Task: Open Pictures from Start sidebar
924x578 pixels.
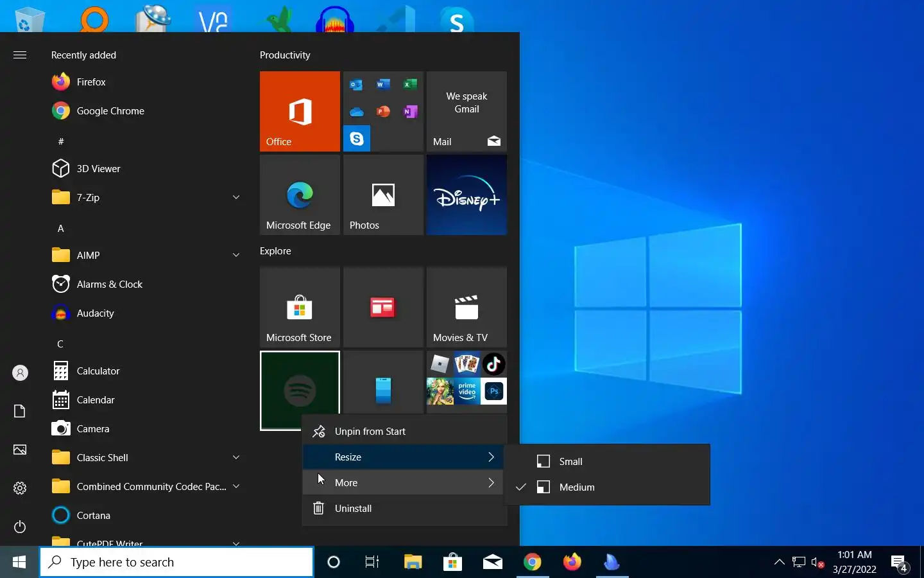Action: (x=20, y=450)
